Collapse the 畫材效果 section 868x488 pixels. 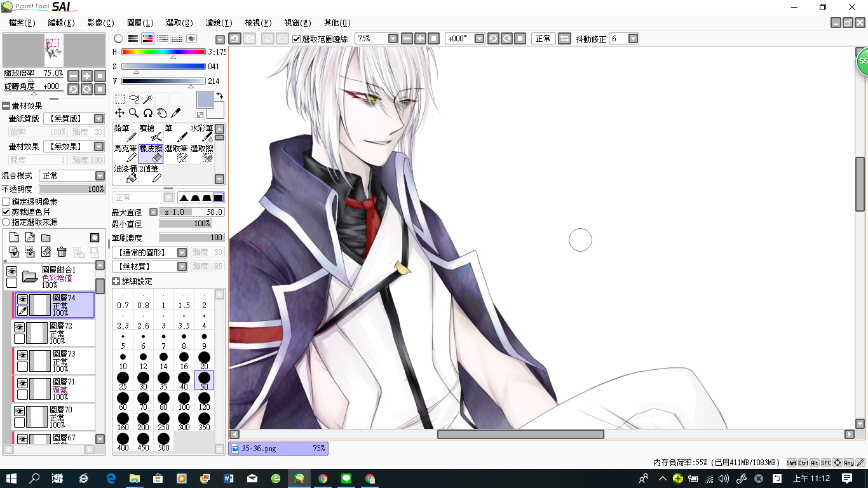click(x=6, y=106)
